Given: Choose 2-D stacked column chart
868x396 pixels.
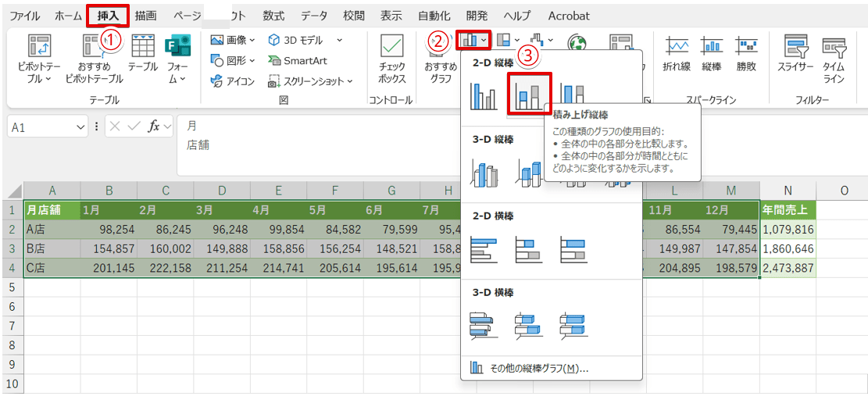Looking at the screenshot, I should 529,95.
